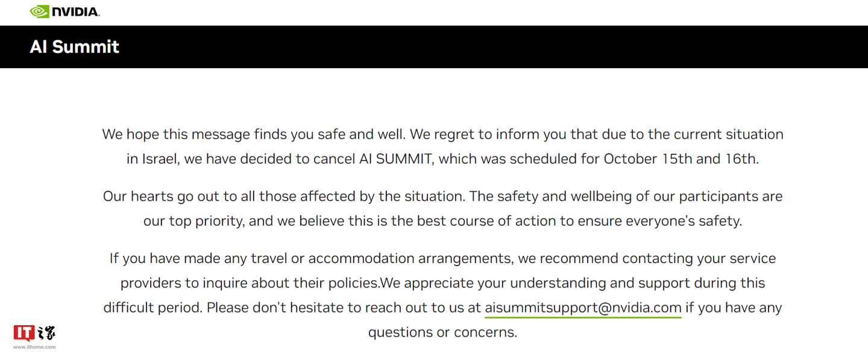Screen dimensions: 868x362
Task: Click the Chinese characters in the ITHome watermark
Action: coord(46,333)
